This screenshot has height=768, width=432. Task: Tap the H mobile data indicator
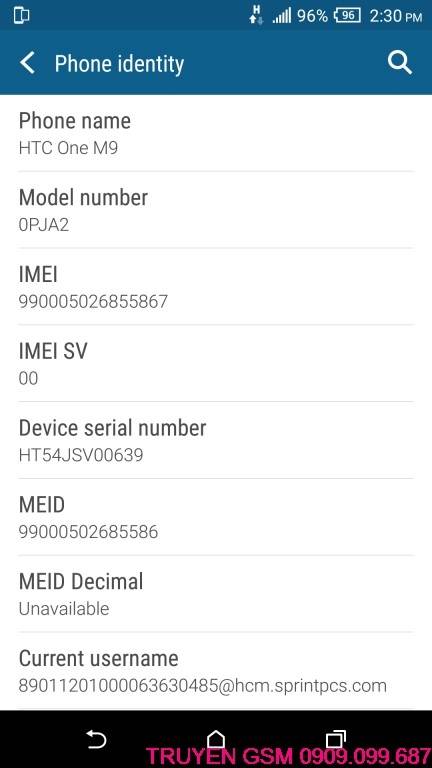pos(256,15)
